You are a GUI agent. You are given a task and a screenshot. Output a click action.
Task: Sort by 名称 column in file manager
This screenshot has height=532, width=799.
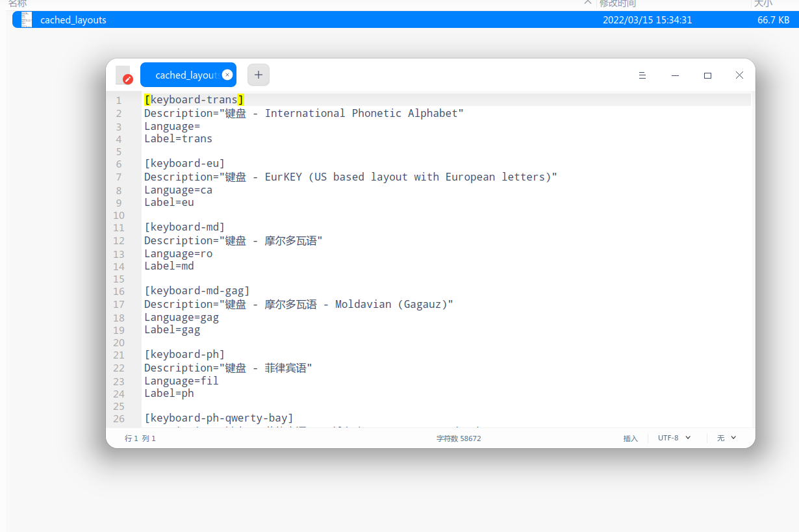[x=18, y=4]
